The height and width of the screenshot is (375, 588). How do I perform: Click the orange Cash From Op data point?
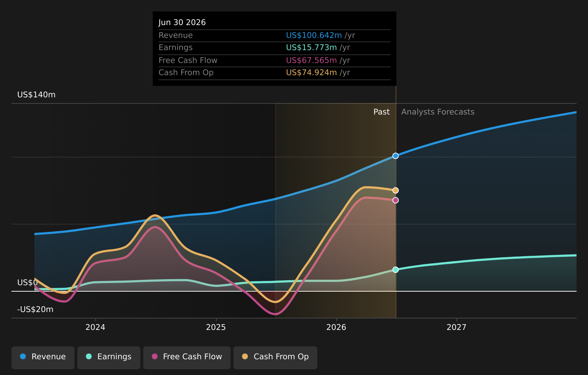click(395, 190)
